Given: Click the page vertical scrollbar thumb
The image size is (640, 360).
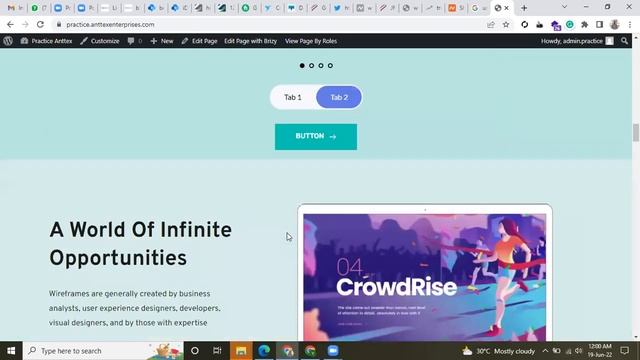Looking at the screenshot, I should click(636, 133).
